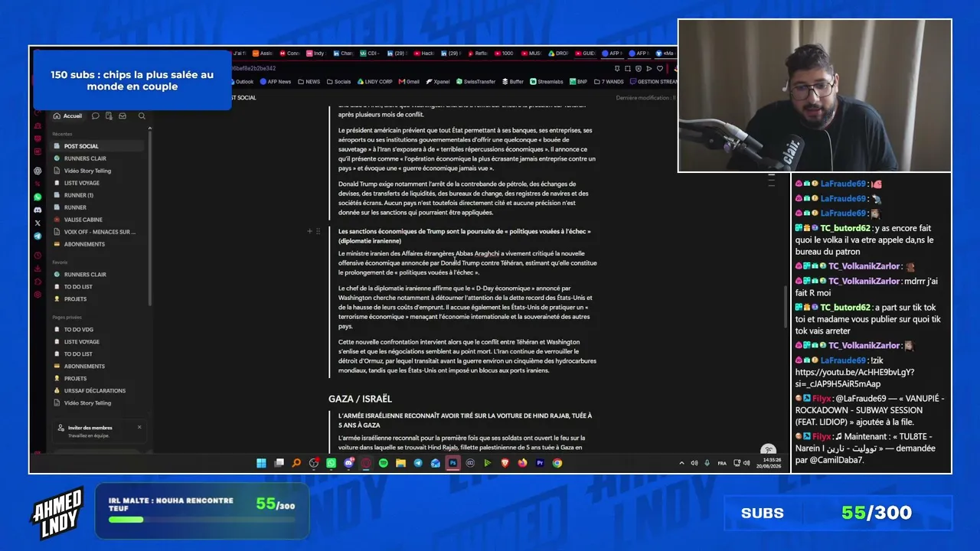Open the 7 WANDS bookmarks folder
980x551 pixels.
tap(609, 82)
